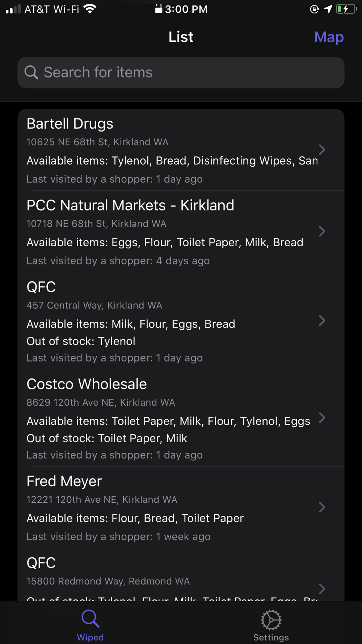This screenshot has height=644, width=362.
Task: Open the Fred Meyer store name
Action: click(x=64, y=481)
